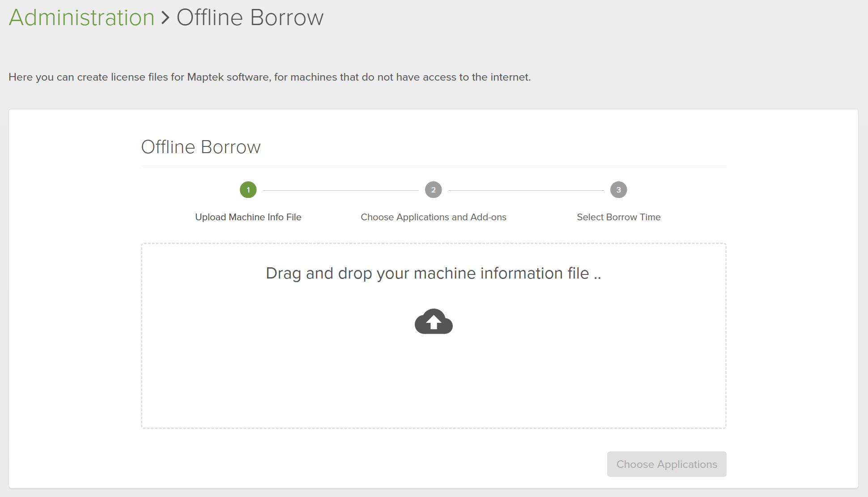Viewport: 868px width, 497px height.
Task: Click the Choose Applications button
Action: (667, 464)
